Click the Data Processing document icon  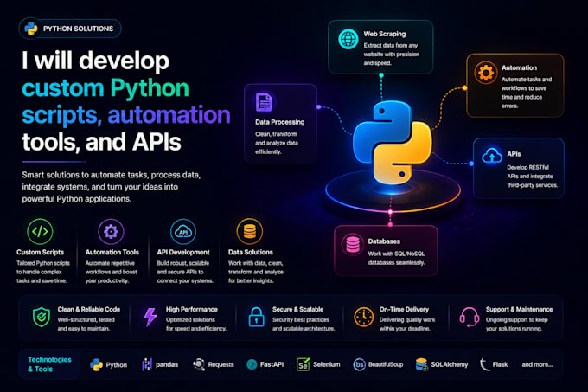(x=264, y=102)
